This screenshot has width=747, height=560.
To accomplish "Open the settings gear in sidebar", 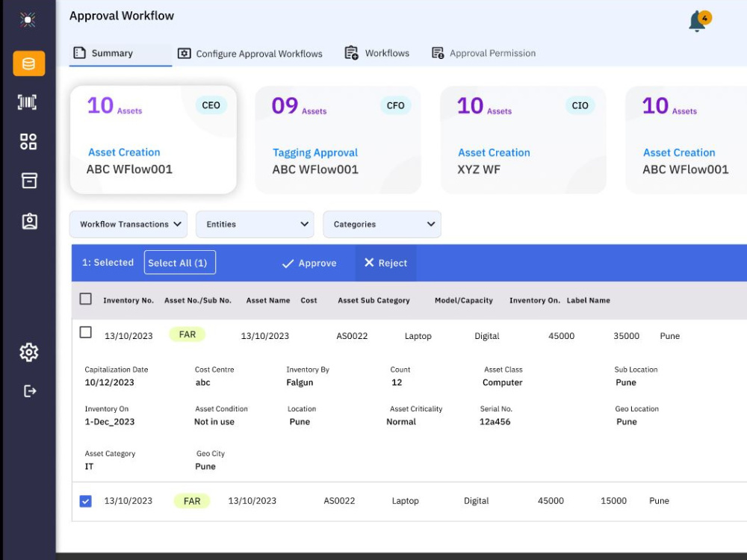I will [29, 352].
